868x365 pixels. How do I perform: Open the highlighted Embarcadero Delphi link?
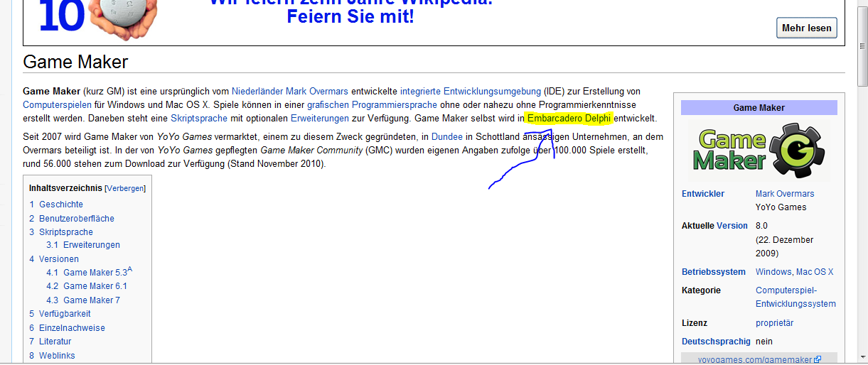coord(569,119)
